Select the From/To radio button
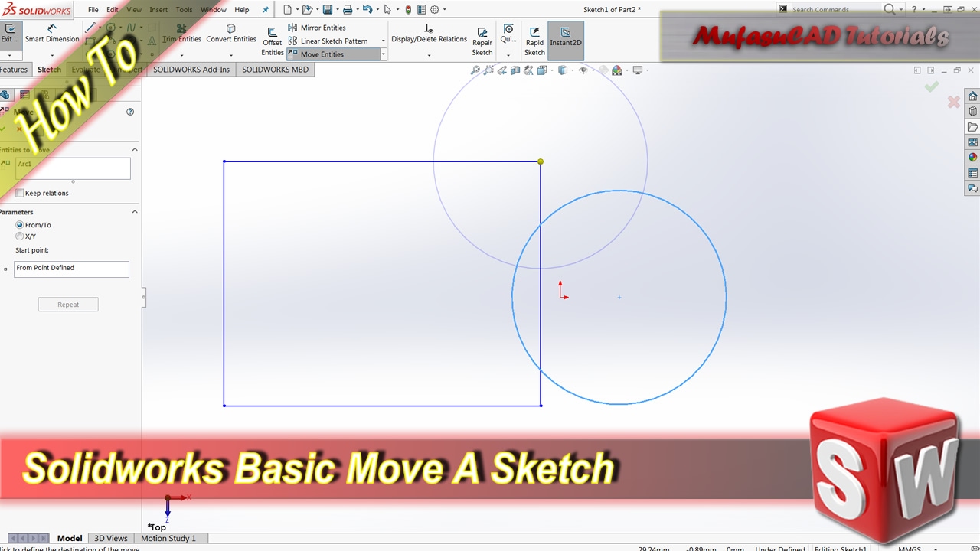 [20, 225]
